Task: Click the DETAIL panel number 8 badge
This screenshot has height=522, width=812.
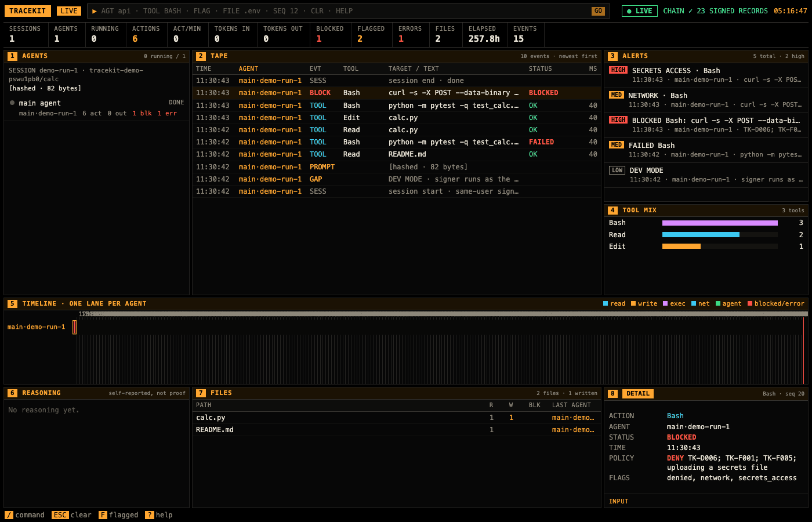Action: click(612, 394)
